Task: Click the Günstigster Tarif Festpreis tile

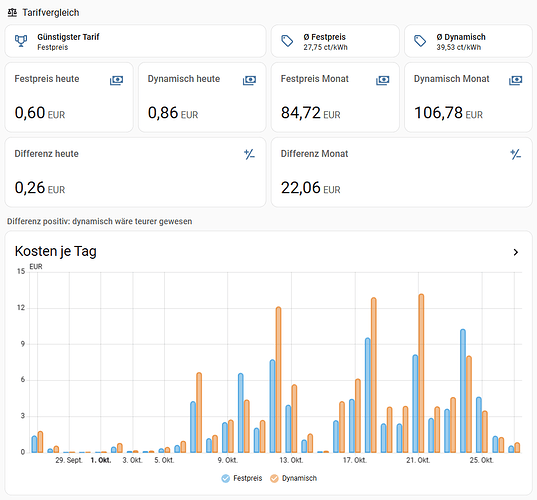Action: [135, 41]
